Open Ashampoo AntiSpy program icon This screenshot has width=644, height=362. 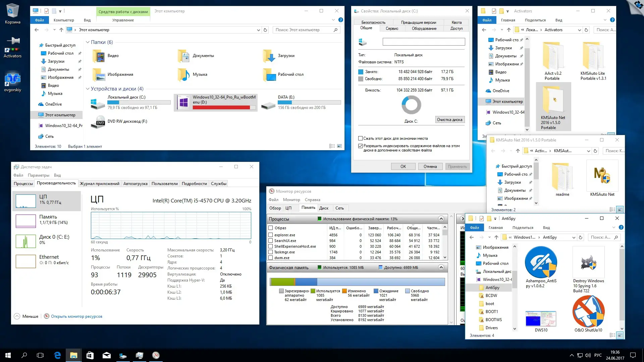[541, 262]
